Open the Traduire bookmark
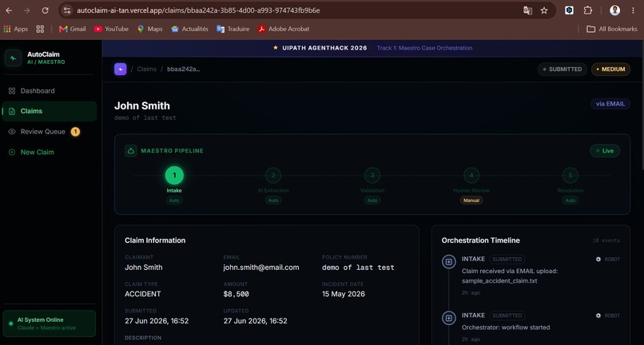Screen dimensions: 644x345 coord(233,30)
